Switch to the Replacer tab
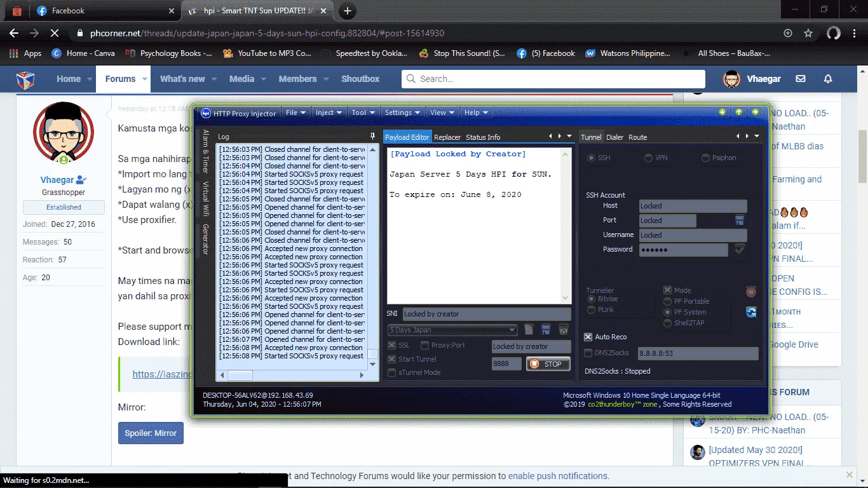Viewport: 868px width, 488px height. pos(447,137)
